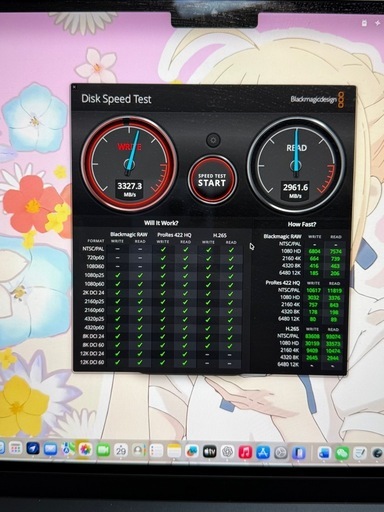
Task: Open Photos from the Dock
Action: coord(86,450)
